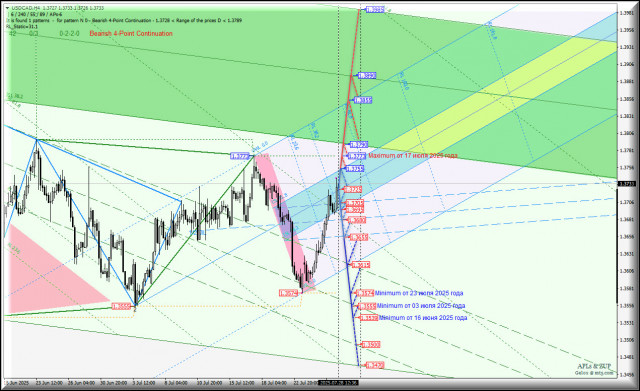Viewport: 640px width, 391px height.
Task: Click the AFLs & ZUP watermark text
Action: (594, 367)
